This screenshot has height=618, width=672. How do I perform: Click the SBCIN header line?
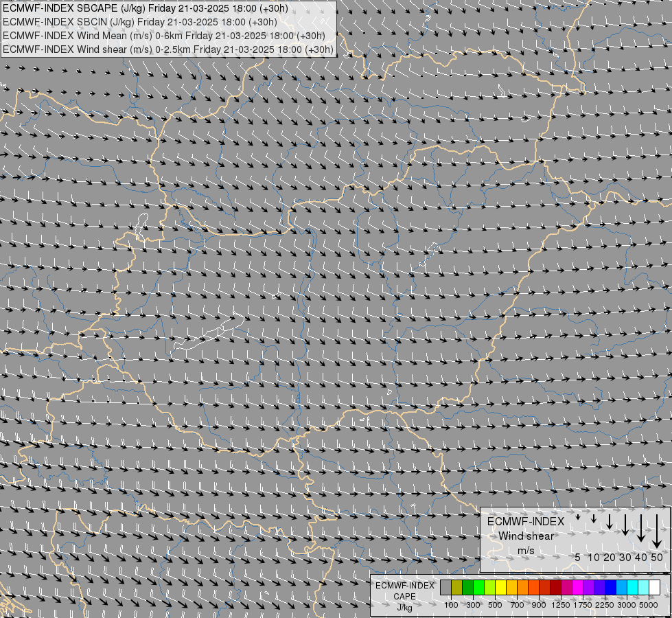140,22
